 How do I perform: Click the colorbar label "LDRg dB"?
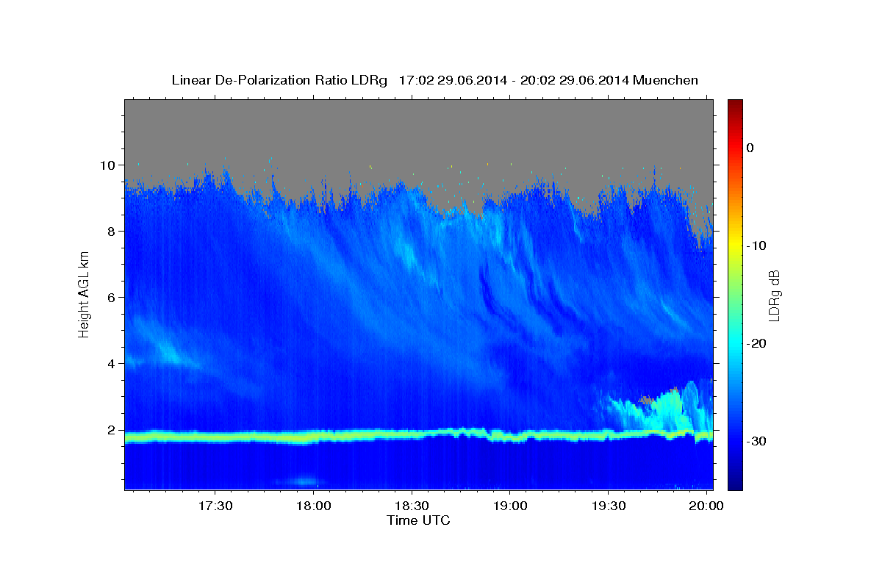(773, 295)
